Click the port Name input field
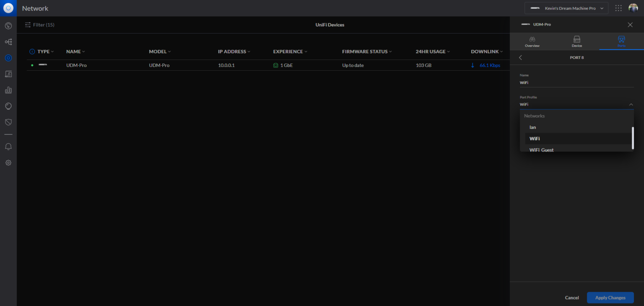Screen dimensions: 644x306 pos(577,82)
